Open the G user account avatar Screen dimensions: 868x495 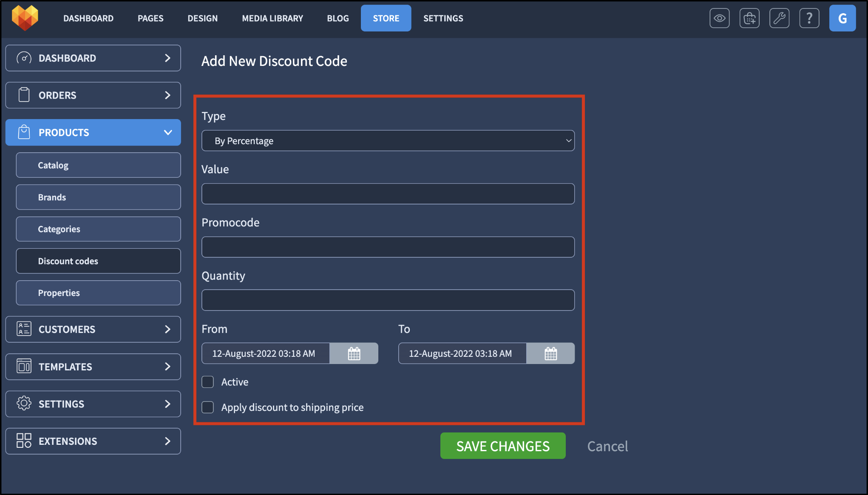point(842,18)
